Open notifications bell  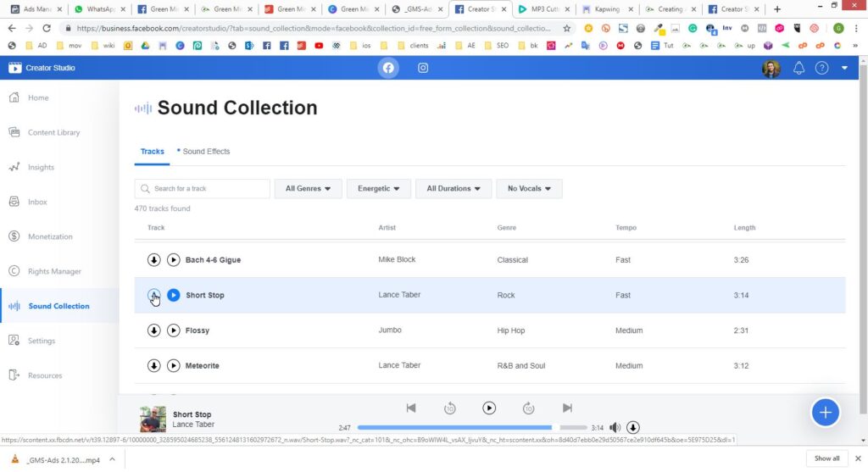(x=798, y=68)
